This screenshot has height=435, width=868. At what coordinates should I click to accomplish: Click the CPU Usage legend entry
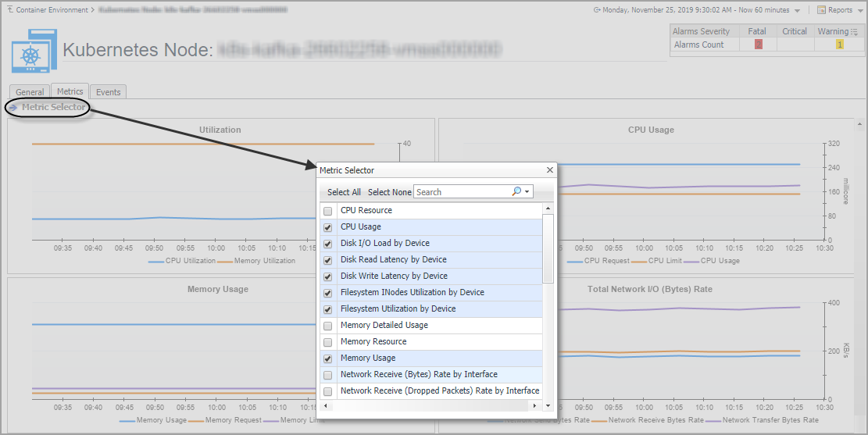point(711,261)
